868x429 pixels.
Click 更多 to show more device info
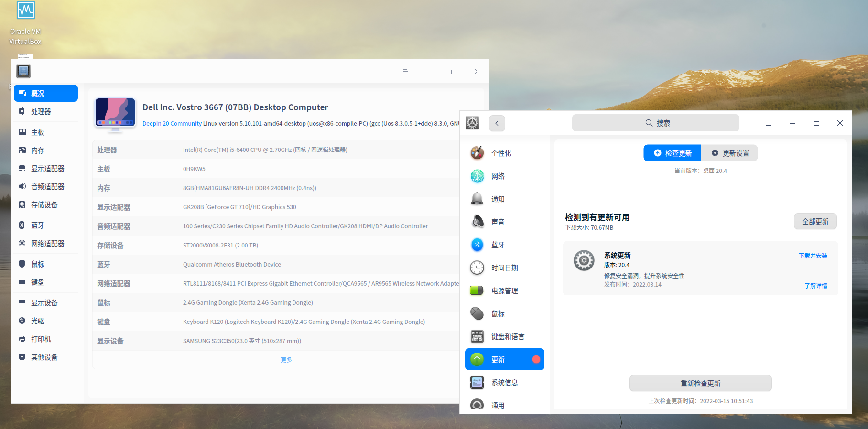(x=286, y=360)
